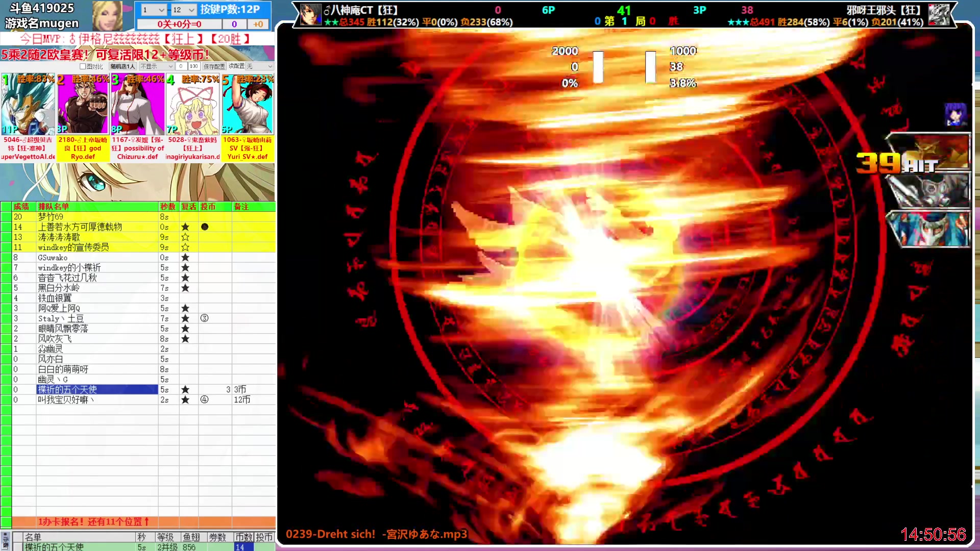Click the 保存配置 button
Viewport: 980px width, 551px height.
pyautogui.click(x=214, y=66)
